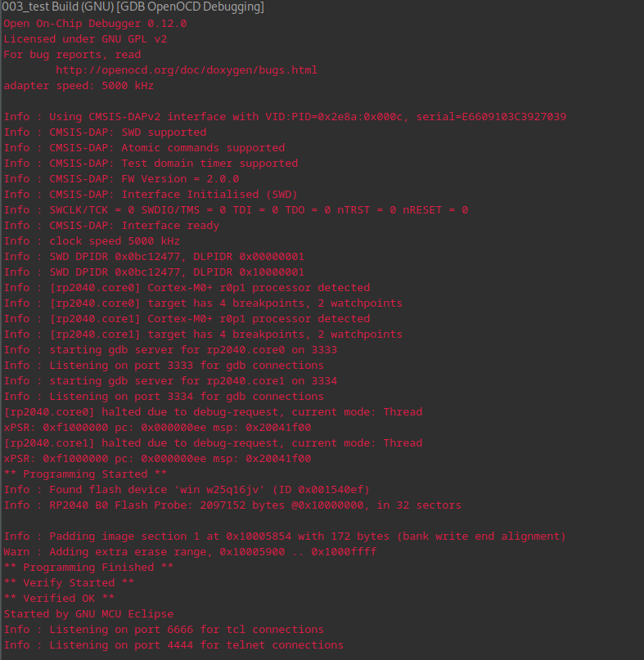Select the 'adapter speed: 5000 kHz' line
The image size is (644, 660).
[x=79, y=86]
